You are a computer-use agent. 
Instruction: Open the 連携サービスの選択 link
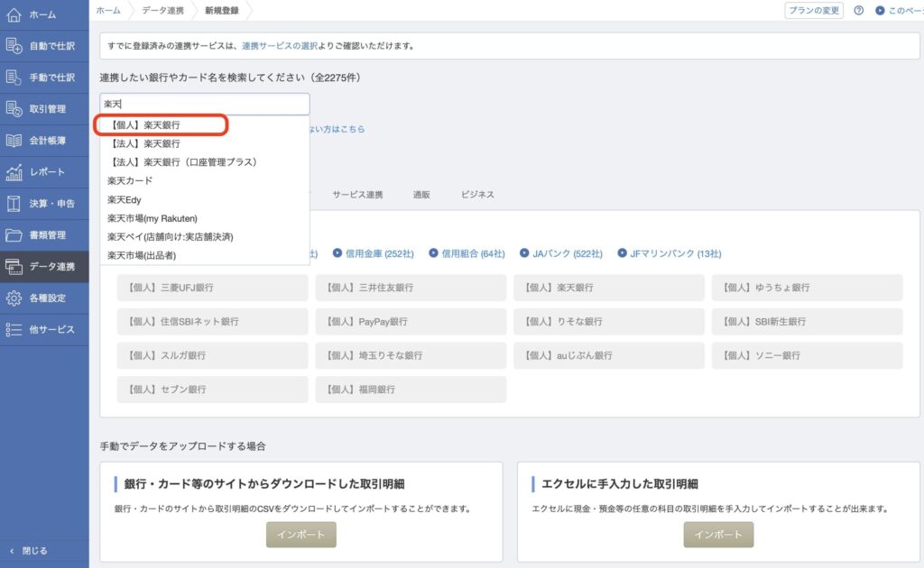tap(280, 46)
